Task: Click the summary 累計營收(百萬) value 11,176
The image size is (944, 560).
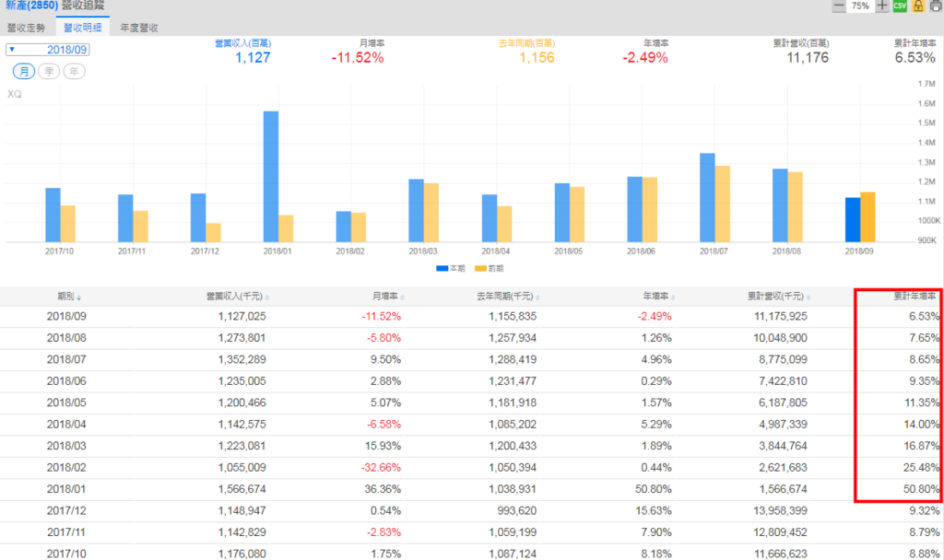Action: (808, 58)
